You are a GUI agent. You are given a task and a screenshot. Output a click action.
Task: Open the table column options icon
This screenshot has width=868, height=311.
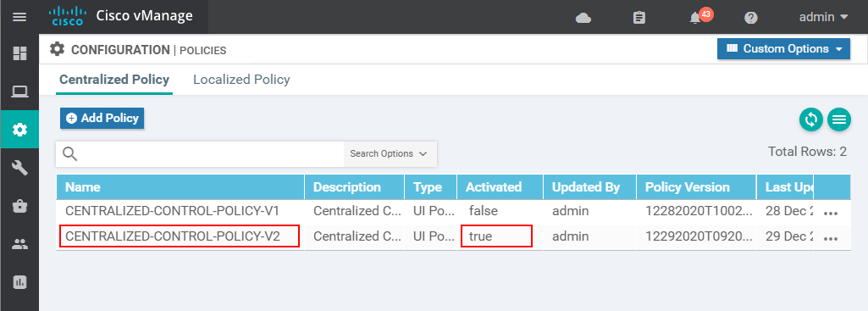(838, 119)
